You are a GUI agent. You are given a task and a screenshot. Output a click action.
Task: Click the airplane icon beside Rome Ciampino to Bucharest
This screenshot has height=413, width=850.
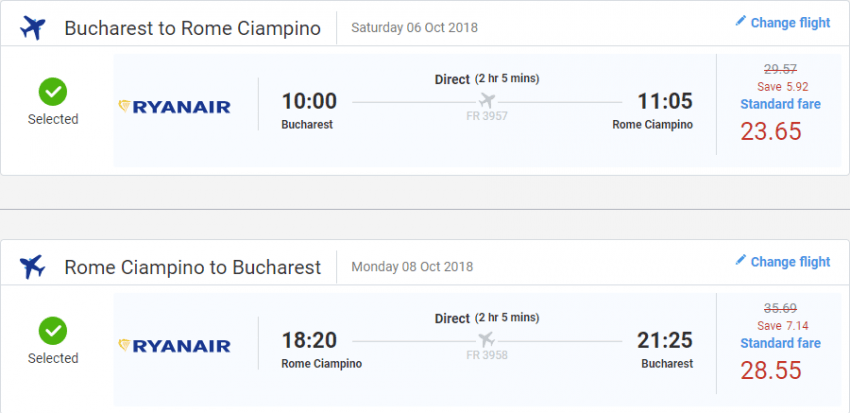33,267
